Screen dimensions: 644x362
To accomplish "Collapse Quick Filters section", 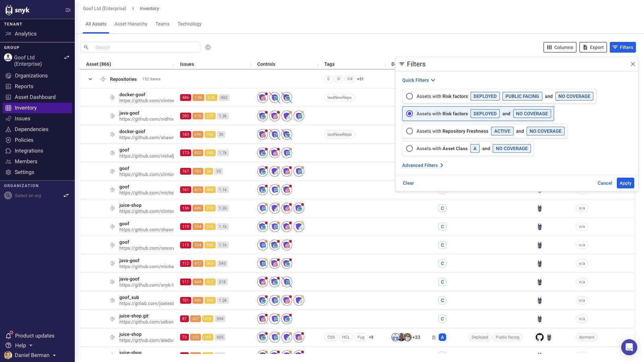I will pyautogui.click(x=419, y=80).
